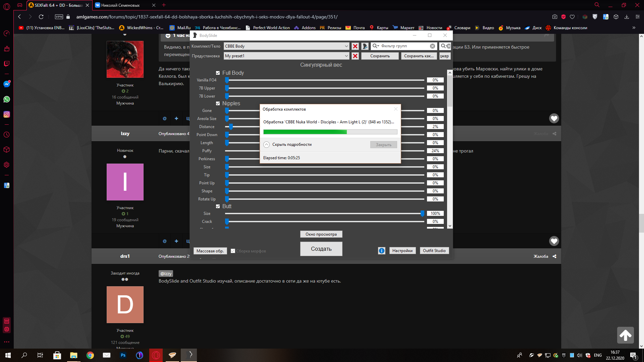This screenshot has height=362, width=644.
Task: Delete My preset1 using red X
Action: pos(355,56)
